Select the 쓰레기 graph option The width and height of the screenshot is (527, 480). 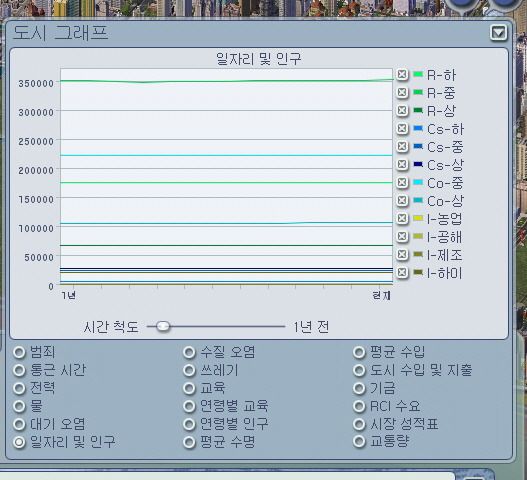189,370
